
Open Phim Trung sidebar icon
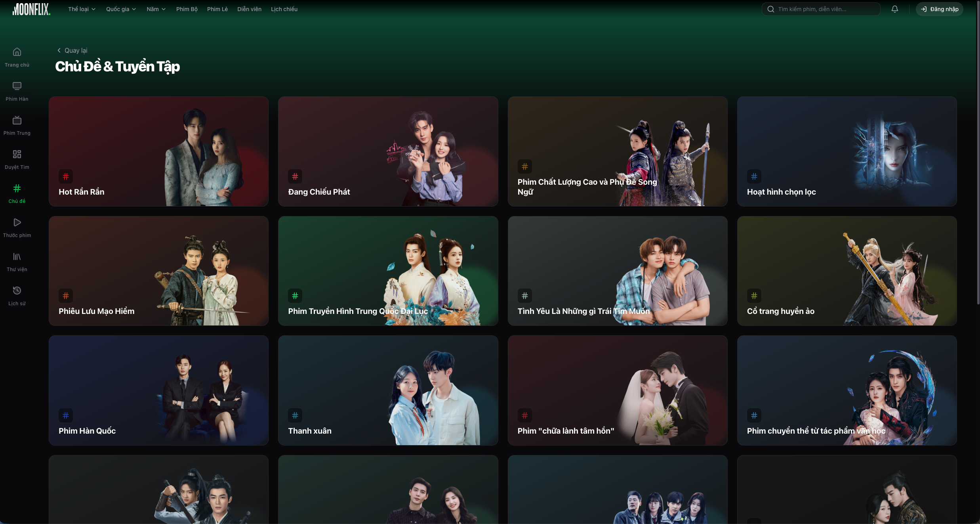pyautogui.click(x=17, y=120)
